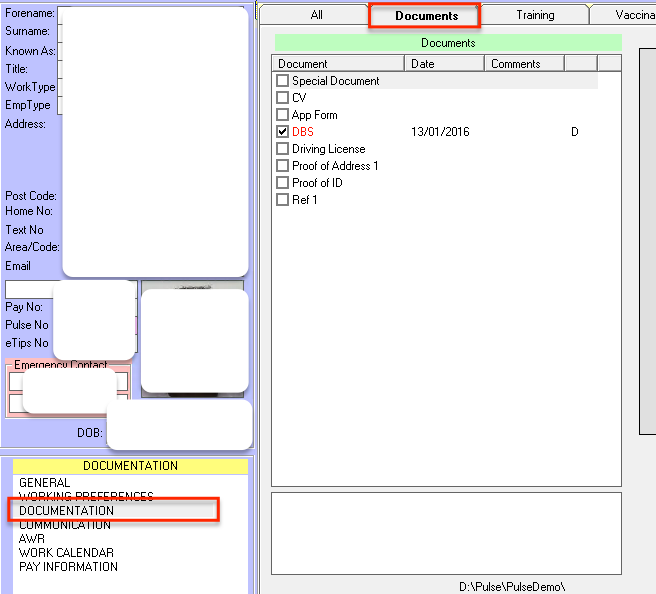Screen dimensions: 656x594
Task: Tick the Special Document checkbox
Action: coord(283,81)
